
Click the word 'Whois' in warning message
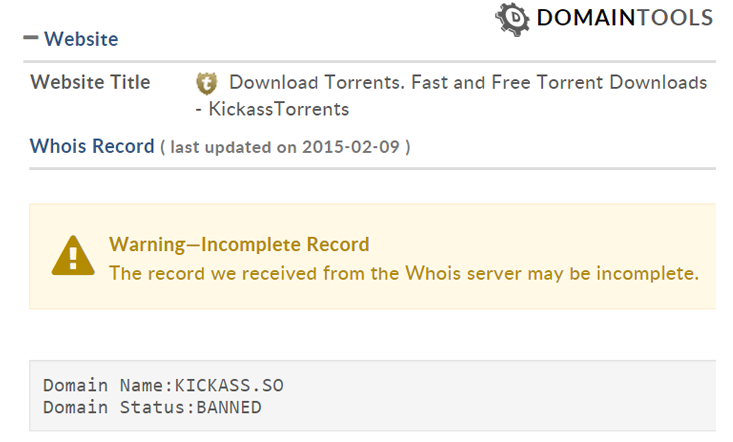430,272
